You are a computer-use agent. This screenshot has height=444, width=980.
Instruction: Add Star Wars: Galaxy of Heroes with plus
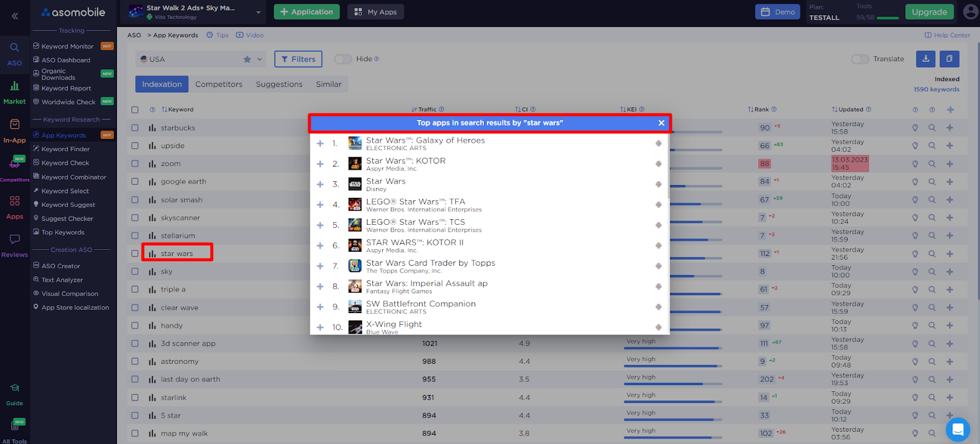320,143
